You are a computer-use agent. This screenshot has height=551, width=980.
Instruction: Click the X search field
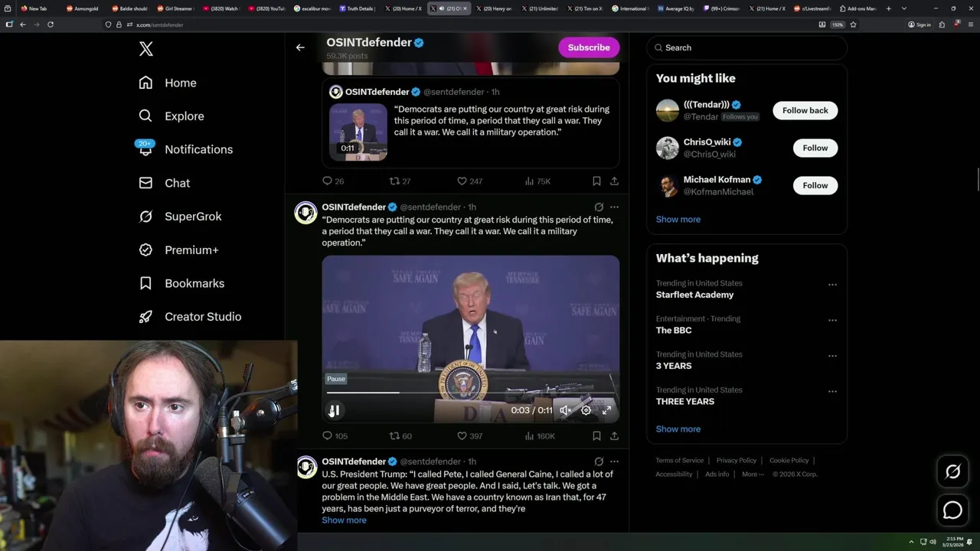746,47
